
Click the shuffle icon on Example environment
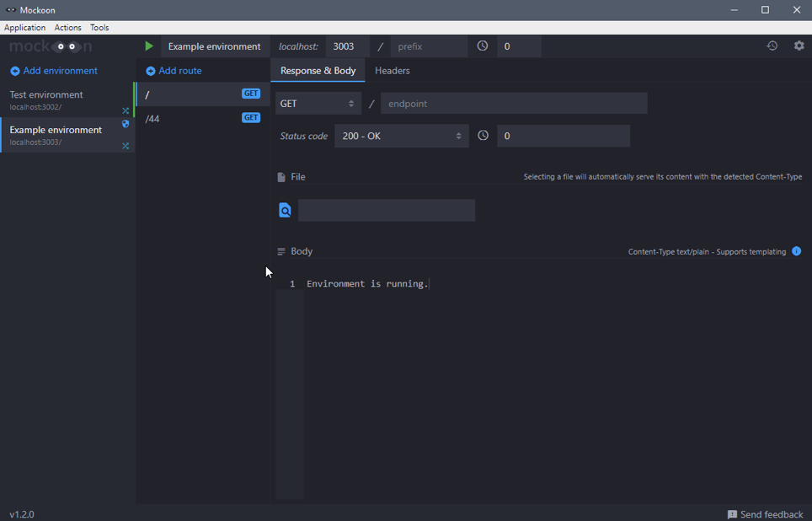[x=126, y=146]
